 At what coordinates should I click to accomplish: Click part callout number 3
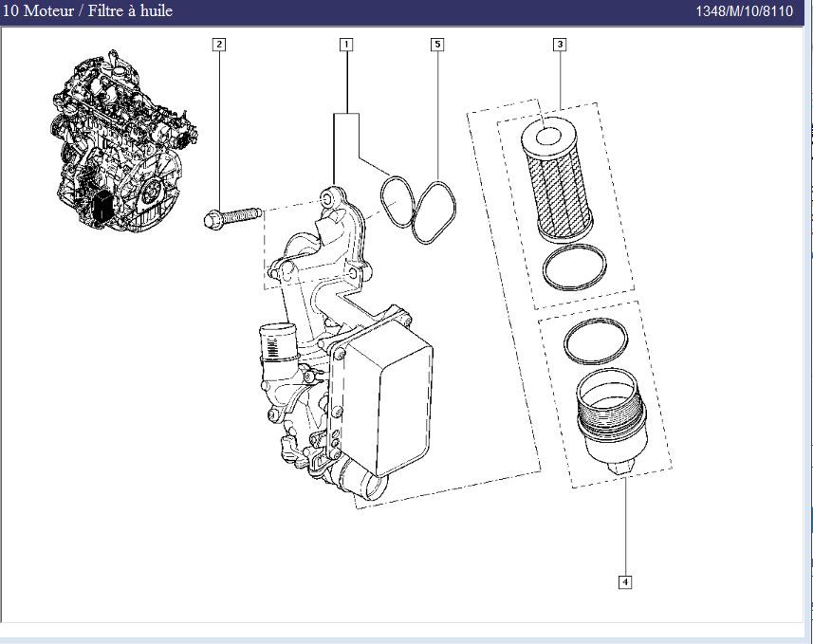pos(560,45)
